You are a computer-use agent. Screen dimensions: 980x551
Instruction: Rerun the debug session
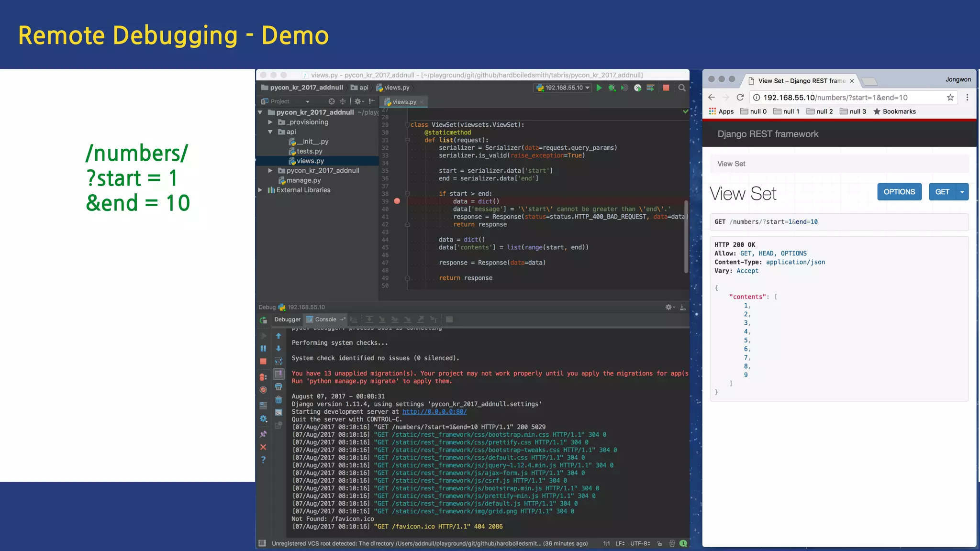(263, 320)
